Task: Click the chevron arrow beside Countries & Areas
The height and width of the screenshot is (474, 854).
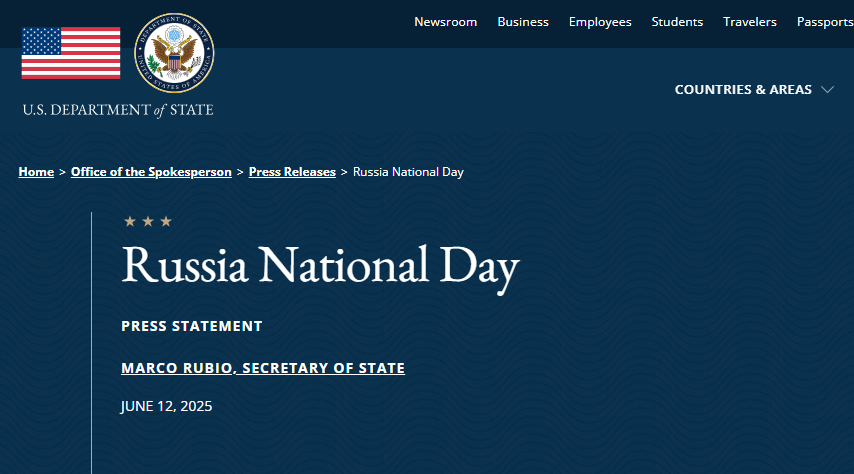Action: 827,90
